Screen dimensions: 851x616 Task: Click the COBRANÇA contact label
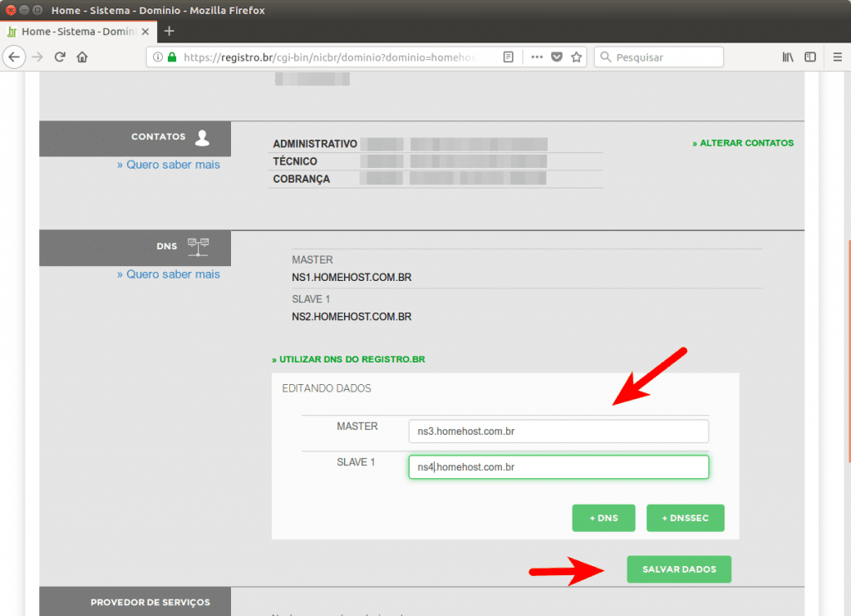click(x=301, y=179)
